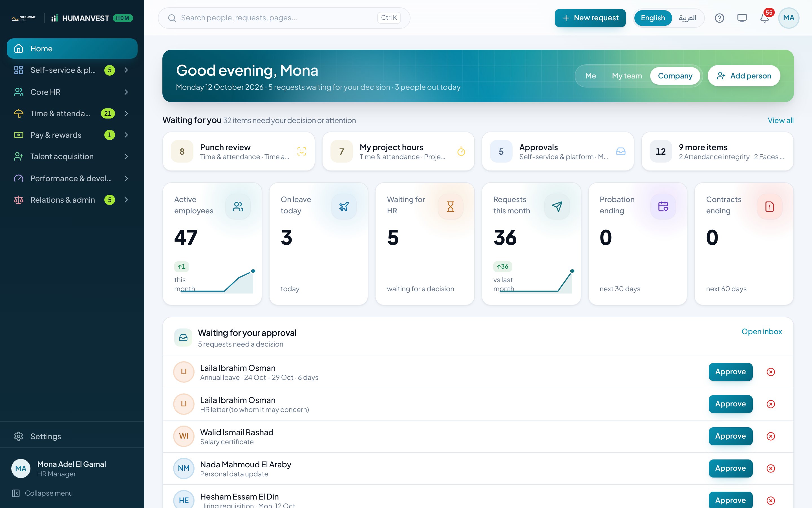Viewport: 812px width, 508px height.
Task: Click the Waiting for HR hourglass icon
Action: (x=450, y=207)
